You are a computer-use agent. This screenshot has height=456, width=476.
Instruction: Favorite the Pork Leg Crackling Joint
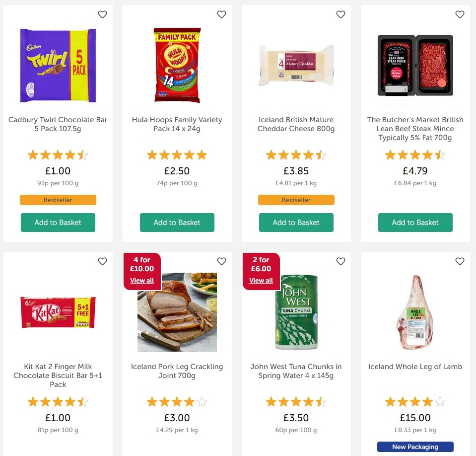(222, 261)
